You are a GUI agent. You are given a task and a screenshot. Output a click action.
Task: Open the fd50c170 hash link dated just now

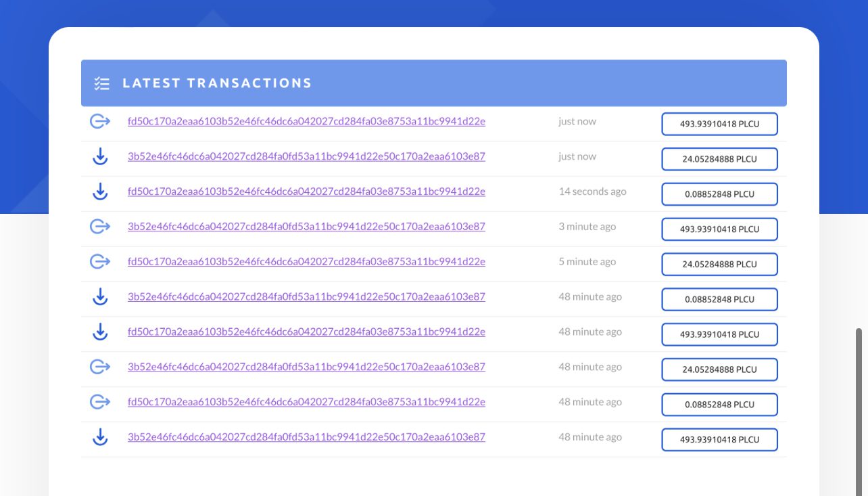[x=306, y=122]
